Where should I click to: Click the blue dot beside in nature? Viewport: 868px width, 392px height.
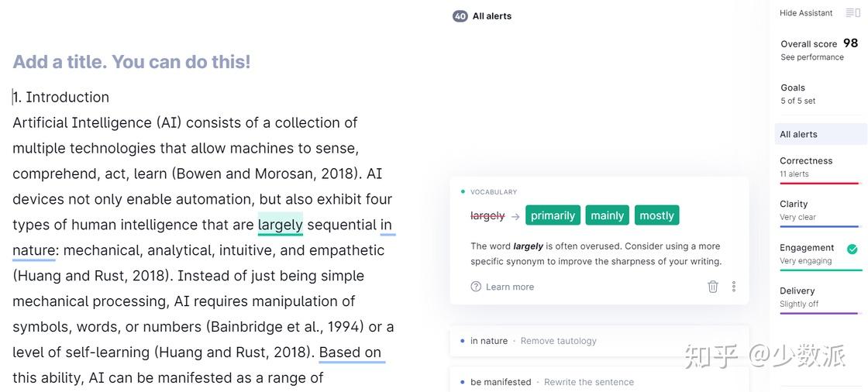click(x=463, y=341)
